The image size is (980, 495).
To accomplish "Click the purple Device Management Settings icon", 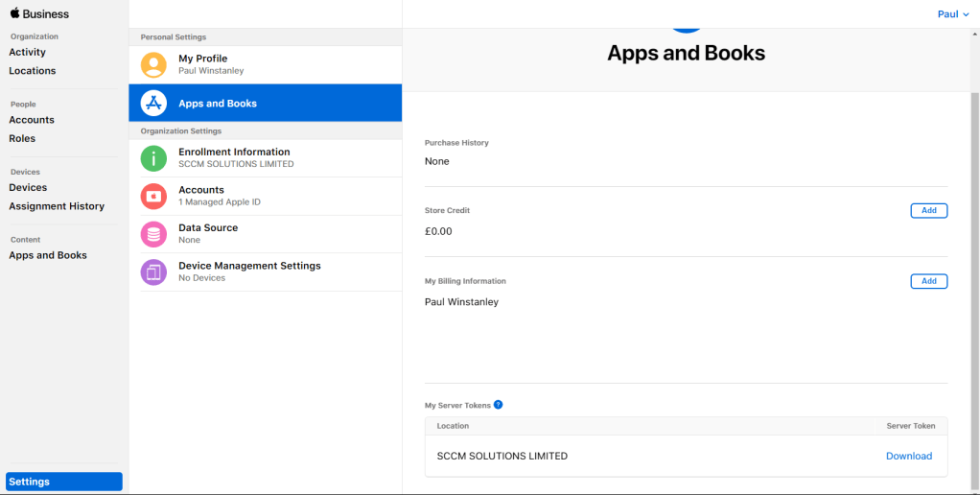I will tap(153, 271).
